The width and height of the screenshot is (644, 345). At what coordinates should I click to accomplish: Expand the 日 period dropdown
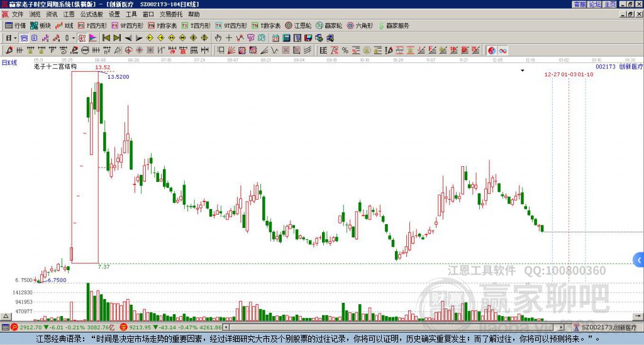point(15,38)
